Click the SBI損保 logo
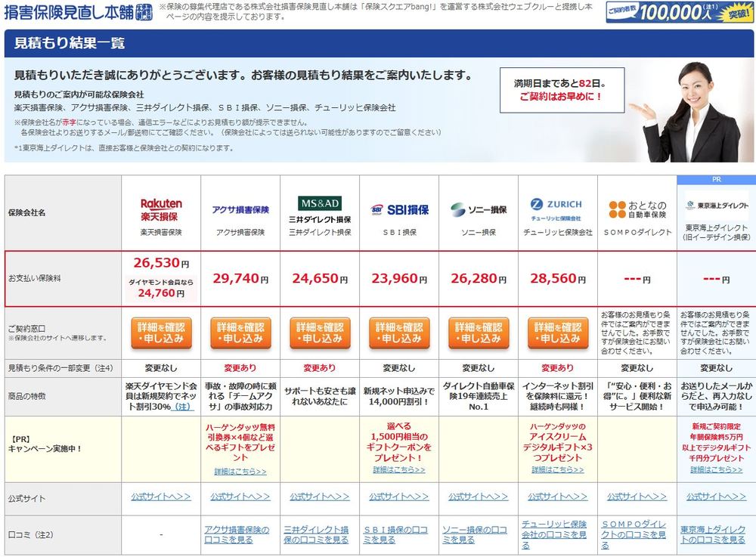This screenshot has width=756, height=557. coord(399,209)
